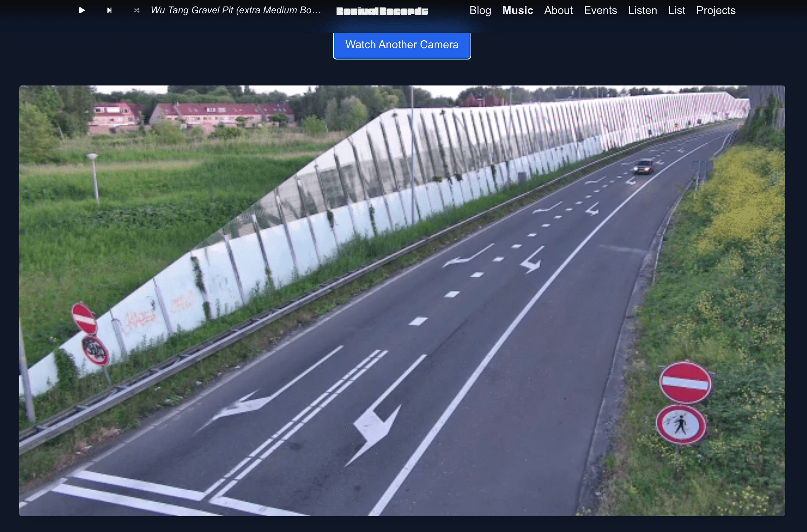Visit the List section
807x532 pixels.
click(676, 10)
